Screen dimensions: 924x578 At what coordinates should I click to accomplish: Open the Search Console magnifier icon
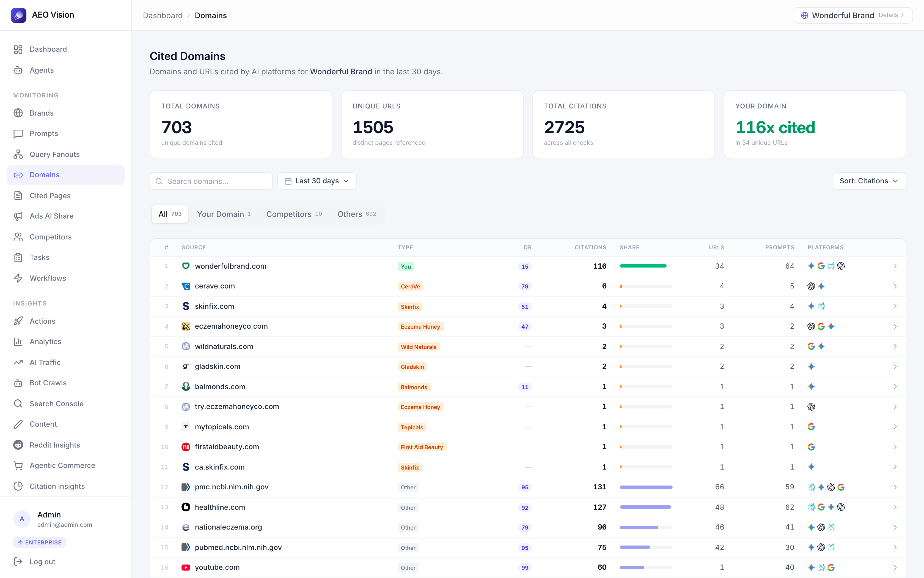(18, 404)
